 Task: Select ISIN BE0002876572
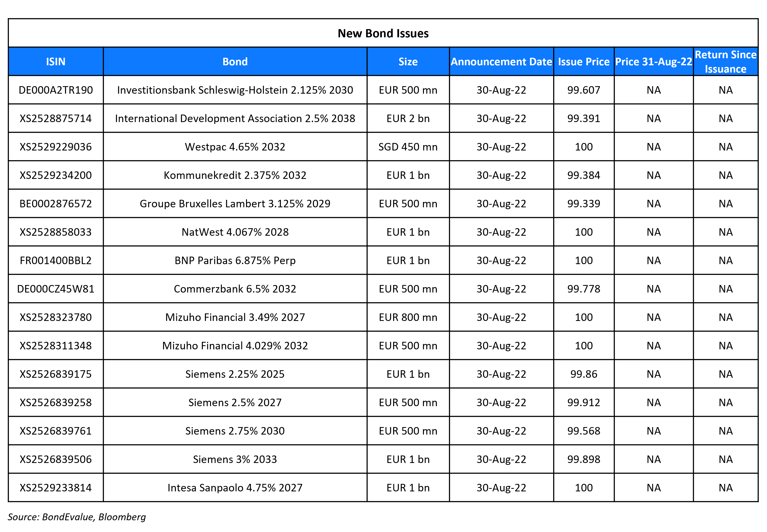point(56,204)
